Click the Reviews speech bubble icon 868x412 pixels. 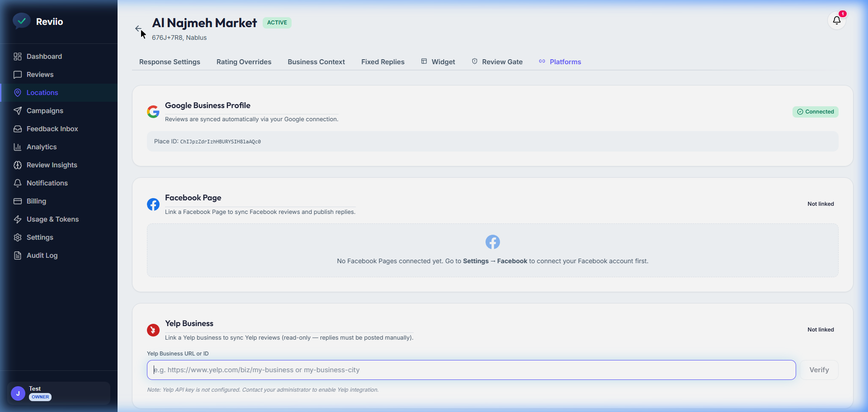point(18,75)
